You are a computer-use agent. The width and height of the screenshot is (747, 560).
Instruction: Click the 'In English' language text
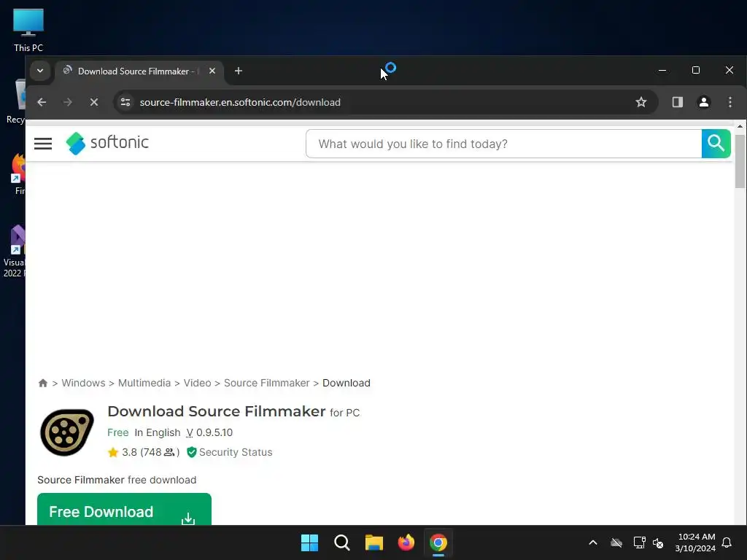pos(158,432)
